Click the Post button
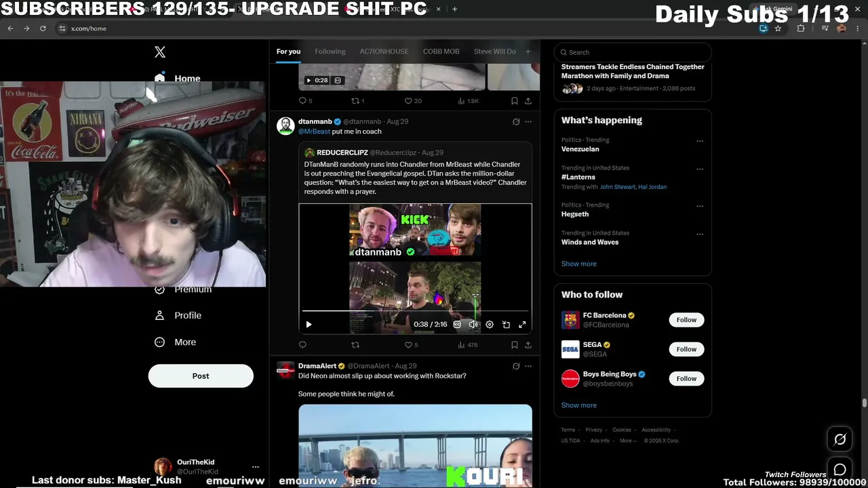 [x=201, y=376]
